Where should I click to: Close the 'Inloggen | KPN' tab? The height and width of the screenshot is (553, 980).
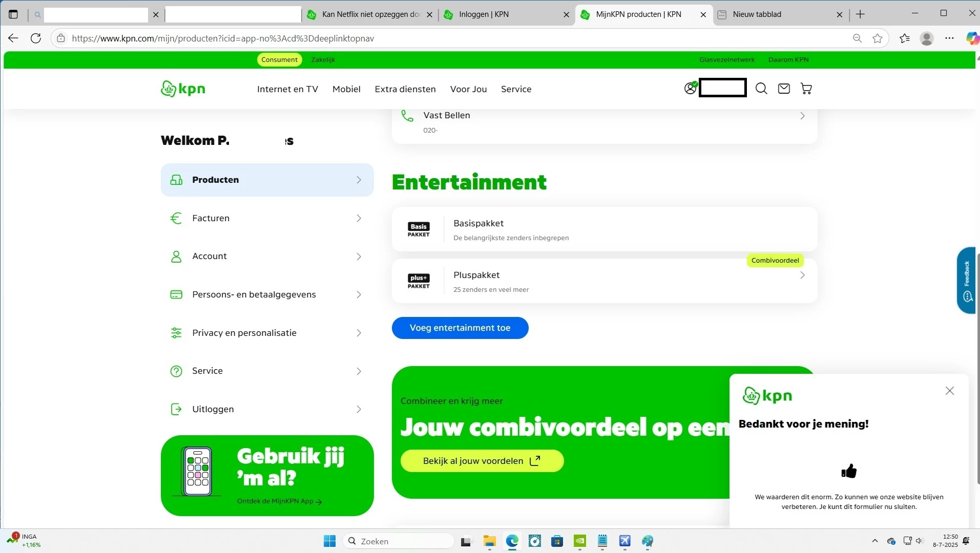[x=567, y=15]
